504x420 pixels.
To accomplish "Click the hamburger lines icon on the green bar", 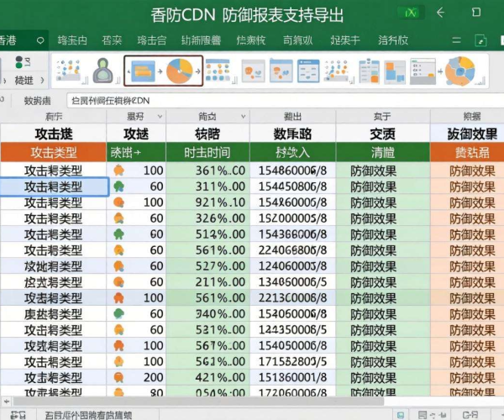I will (x=456, y=40).
